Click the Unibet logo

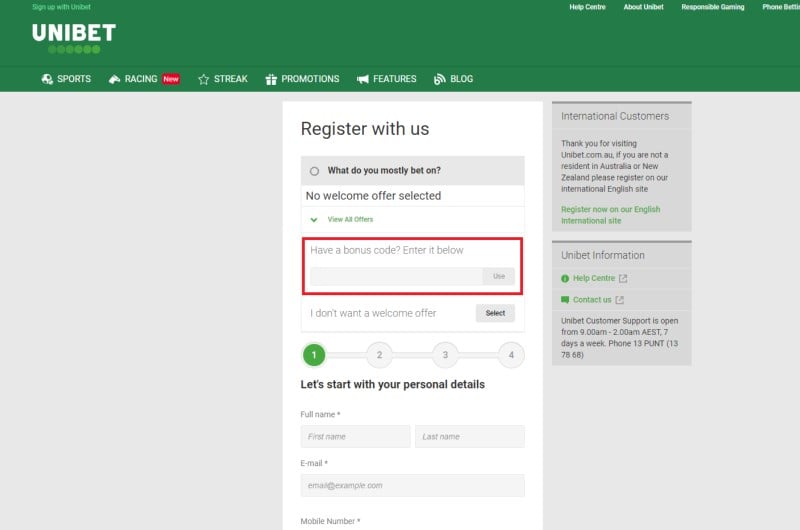[x=74, y=38]
